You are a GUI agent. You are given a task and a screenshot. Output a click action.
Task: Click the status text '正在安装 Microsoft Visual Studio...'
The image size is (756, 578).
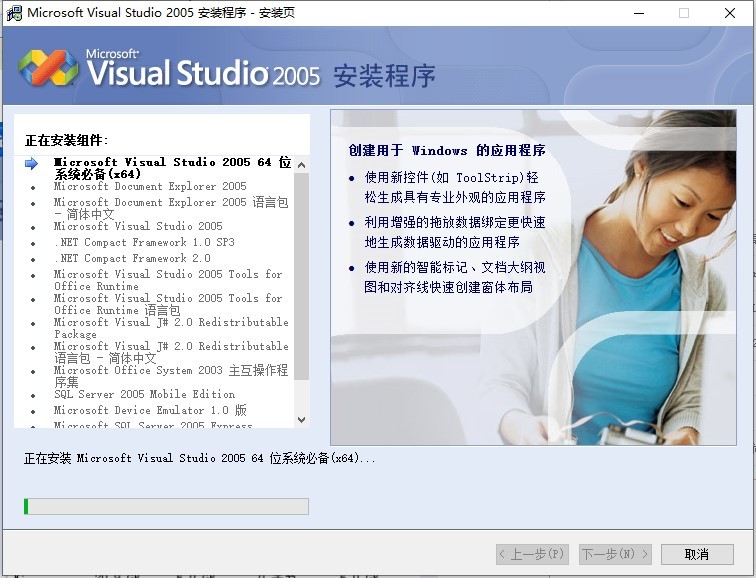[x=200, y=458]
